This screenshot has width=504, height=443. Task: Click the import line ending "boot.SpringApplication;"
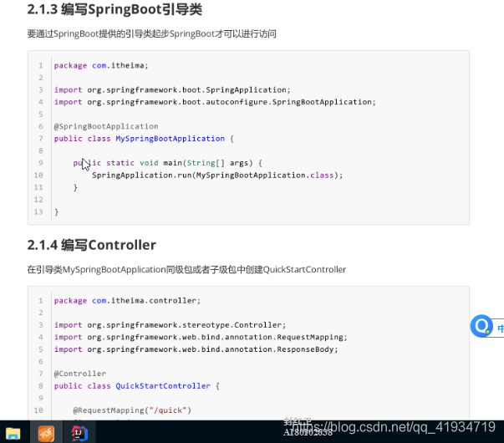172,90
